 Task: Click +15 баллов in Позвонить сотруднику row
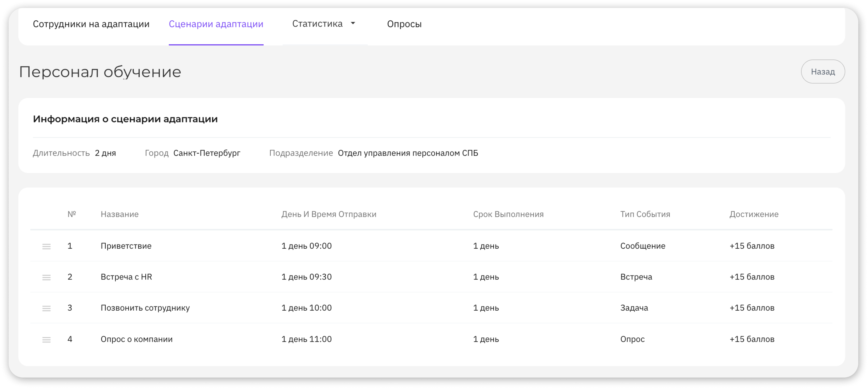coord(752,308)
